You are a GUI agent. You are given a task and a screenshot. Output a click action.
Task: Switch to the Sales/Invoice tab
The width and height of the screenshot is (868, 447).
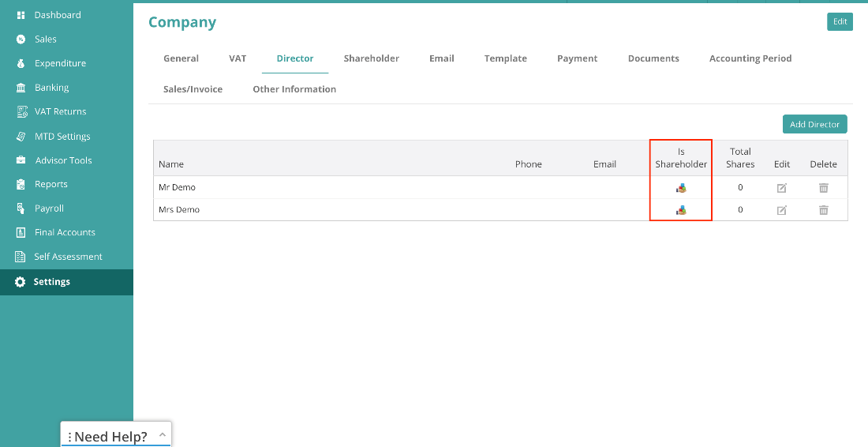click(193, 89)
